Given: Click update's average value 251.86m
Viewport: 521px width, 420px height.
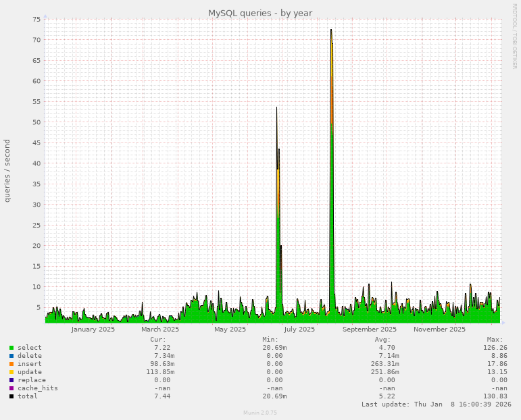Looking at the screenshot, I should coord(384,372).
